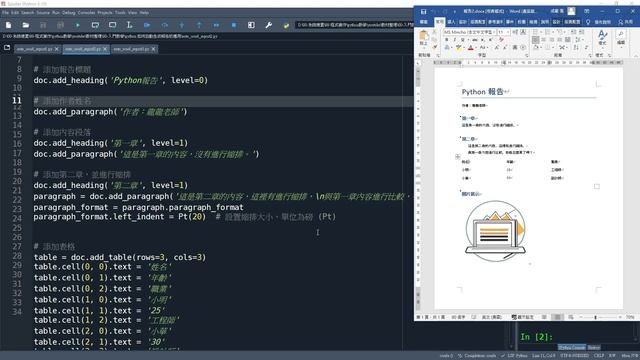
Task: Toggle Underline in Word's font group
Action: pos(462,40)
